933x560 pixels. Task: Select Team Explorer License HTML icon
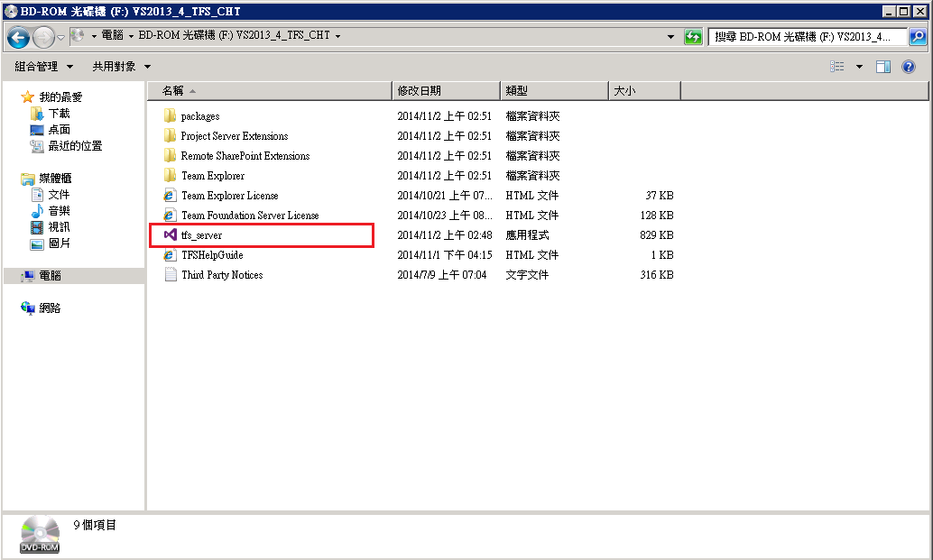coord(171,195)
